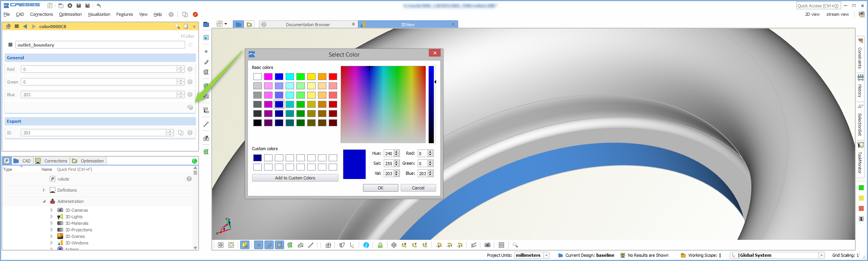Click the pin icon in color0000CB header

[8, 26]
